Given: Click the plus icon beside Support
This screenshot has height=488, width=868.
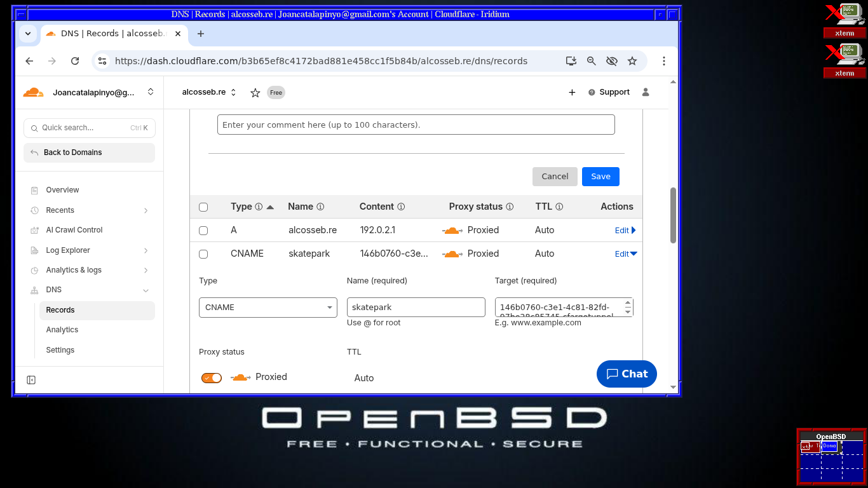Looking at the screenshot, I should (x=572, y=93).
